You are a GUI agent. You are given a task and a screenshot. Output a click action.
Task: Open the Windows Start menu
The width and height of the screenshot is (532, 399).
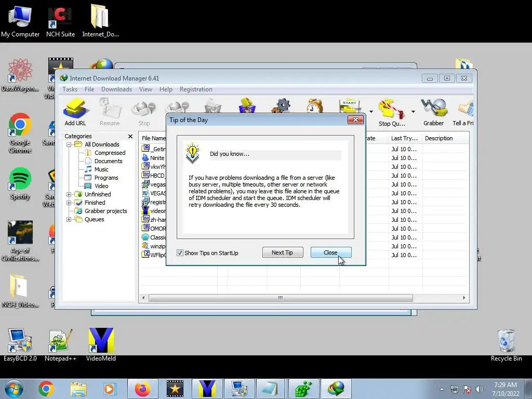tap(14, 389)
